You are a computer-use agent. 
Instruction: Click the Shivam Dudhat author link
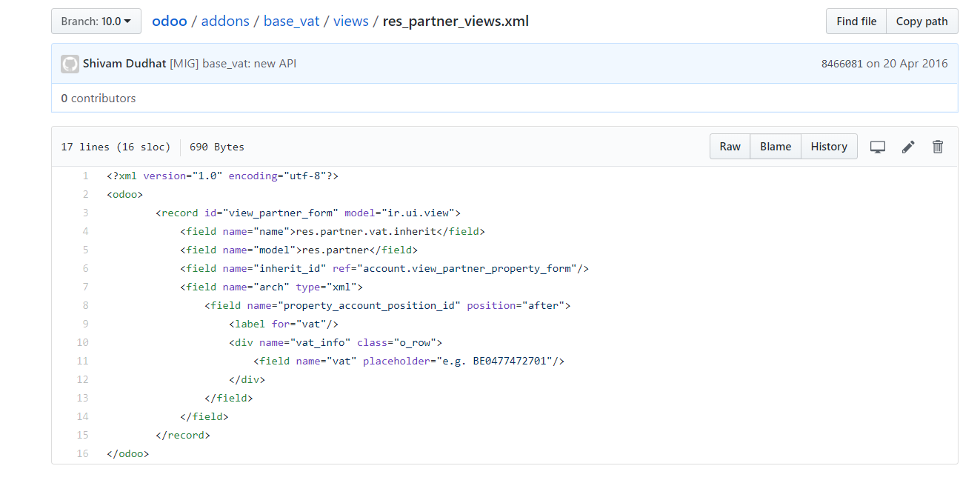click(124, 64)
